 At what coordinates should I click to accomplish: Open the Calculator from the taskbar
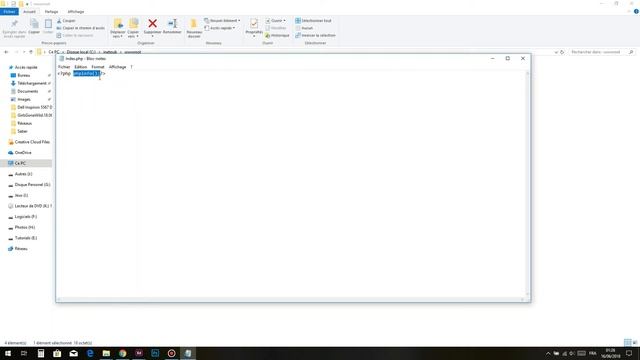point(41,353)
